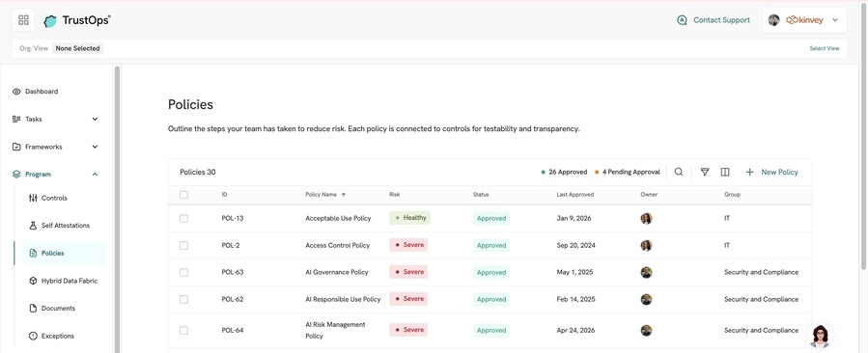Viewport: 868px width, 353px height.
Task: Open Controls in the sidebar
Action: point(54,198)
